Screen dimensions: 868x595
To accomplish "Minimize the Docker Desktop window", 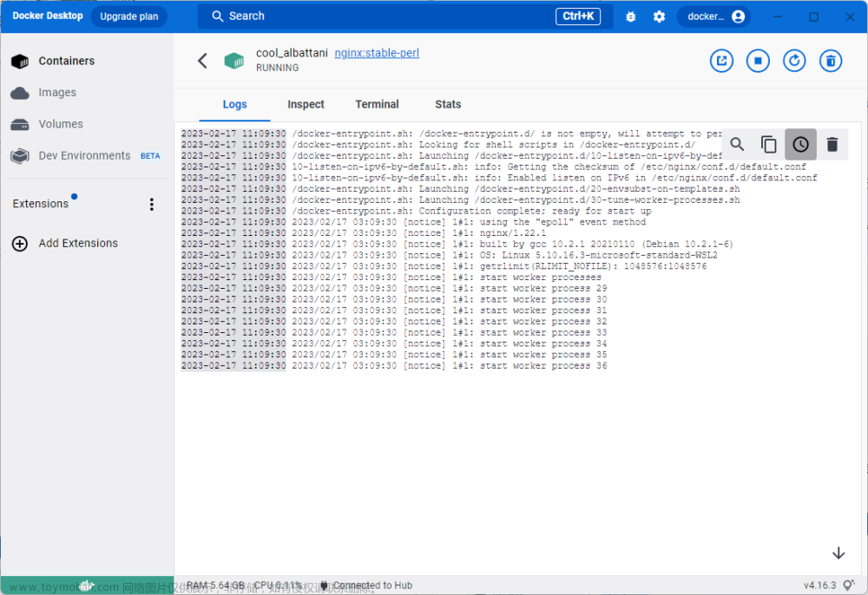I will 777,16.
